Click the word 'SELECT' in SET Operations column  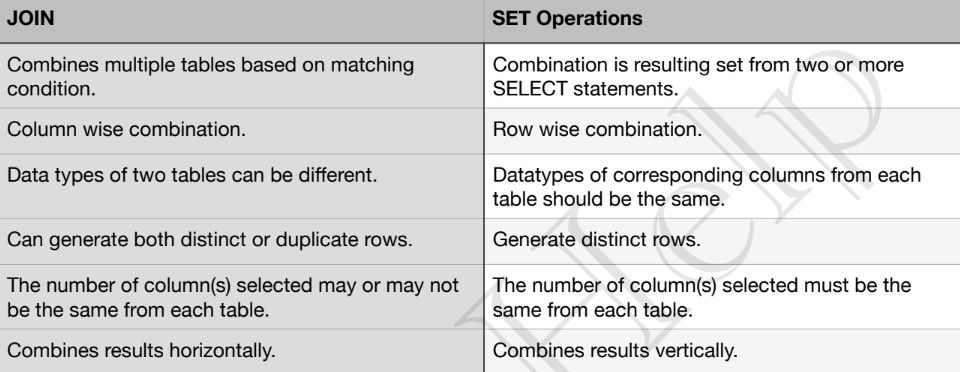(530, 89)
